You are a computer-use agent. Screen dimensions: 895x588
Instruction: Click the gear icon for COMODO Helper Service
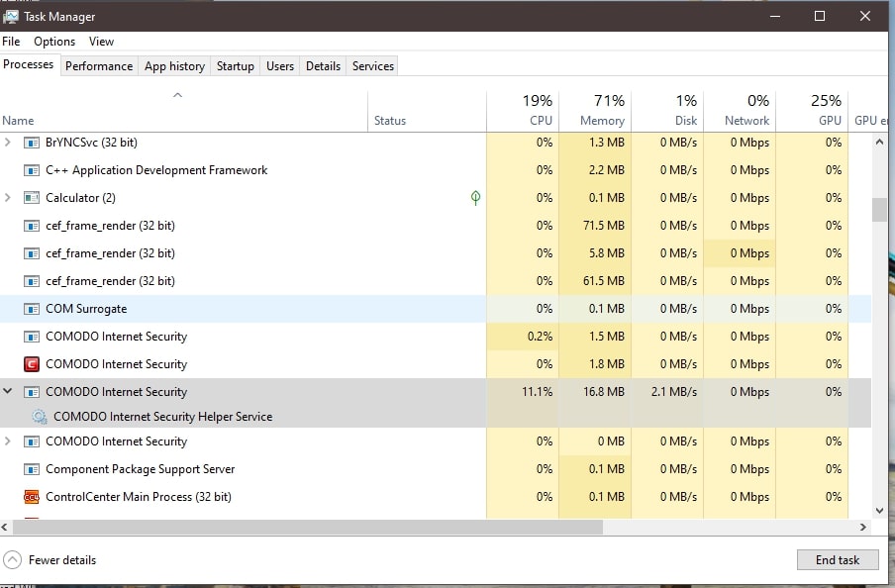pyautogui.click(x=39, y=417)
